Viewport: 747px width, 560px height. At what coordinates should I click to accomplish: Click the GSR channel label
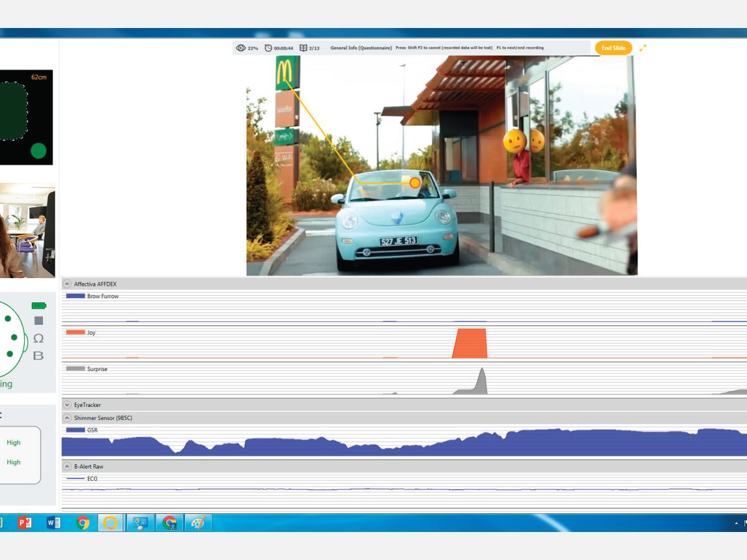coord(92,430)
